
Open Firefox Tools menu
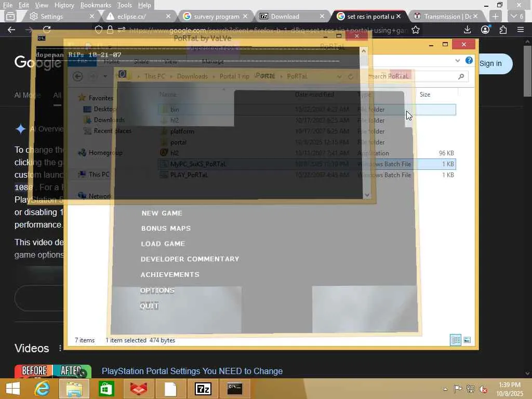(124, 5)
